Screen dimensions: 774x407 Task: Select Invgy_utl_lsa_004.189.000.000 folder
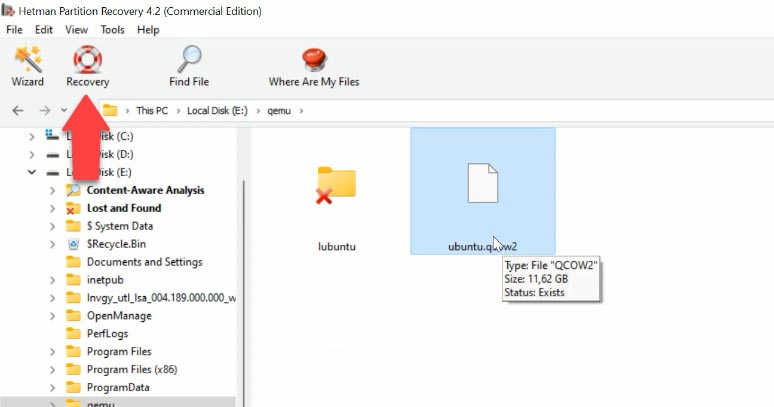click(x=161, y=298)
